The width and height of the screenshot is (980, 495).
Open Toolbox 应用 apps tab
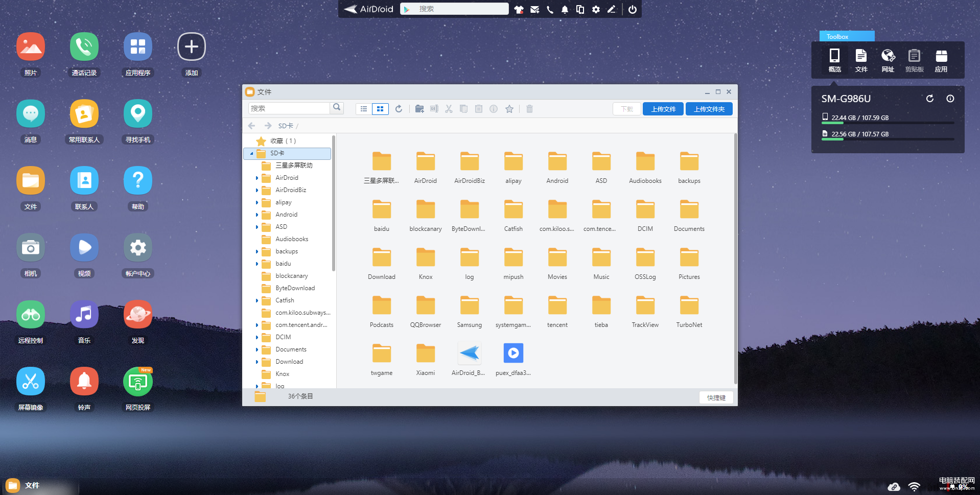[x=941, y=60]
